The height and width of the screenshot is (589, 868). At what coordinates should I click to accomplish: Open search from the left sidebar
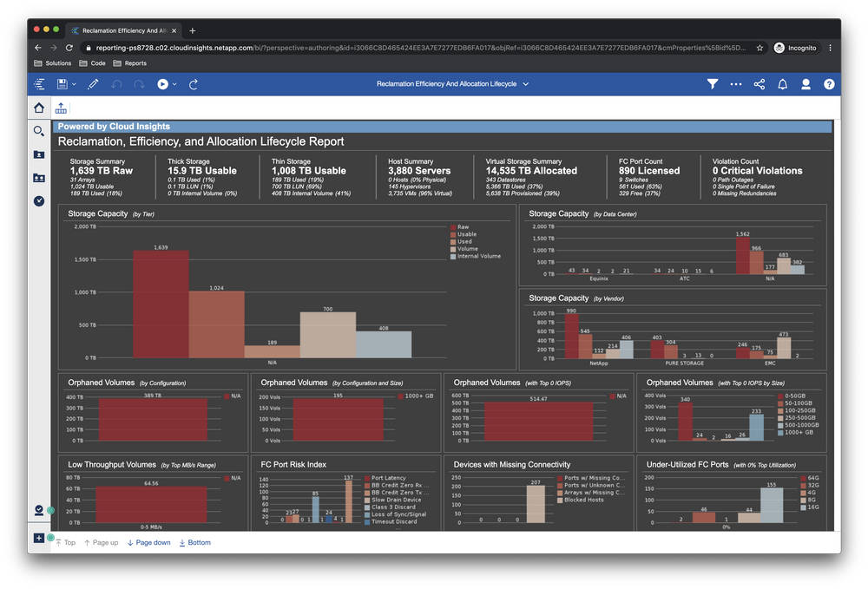[x=38, y=131]
